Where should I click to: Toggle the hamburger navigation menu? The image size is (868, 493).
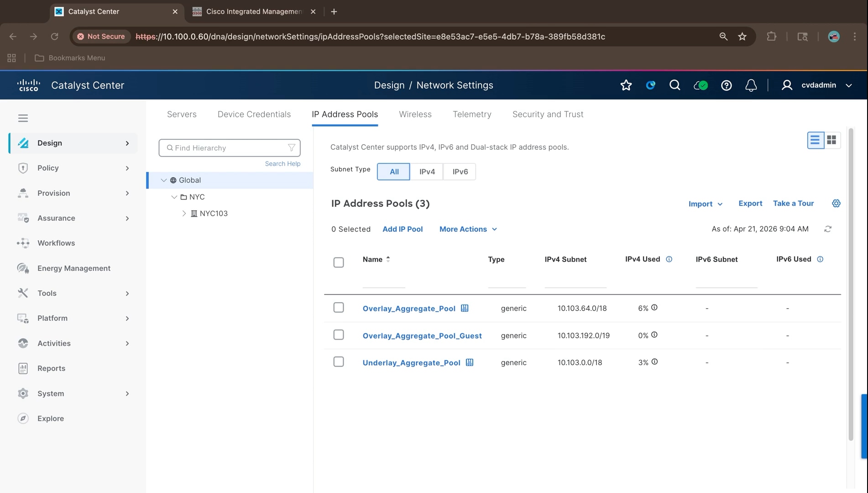tap(23, 118)
